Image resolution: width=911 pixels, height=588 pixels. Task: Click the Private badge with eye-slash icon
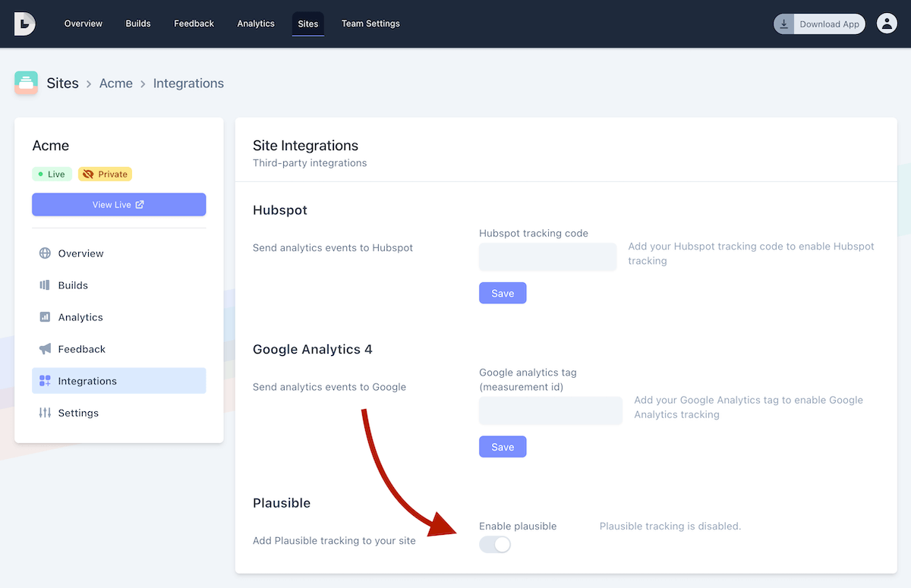coord(105,174)
